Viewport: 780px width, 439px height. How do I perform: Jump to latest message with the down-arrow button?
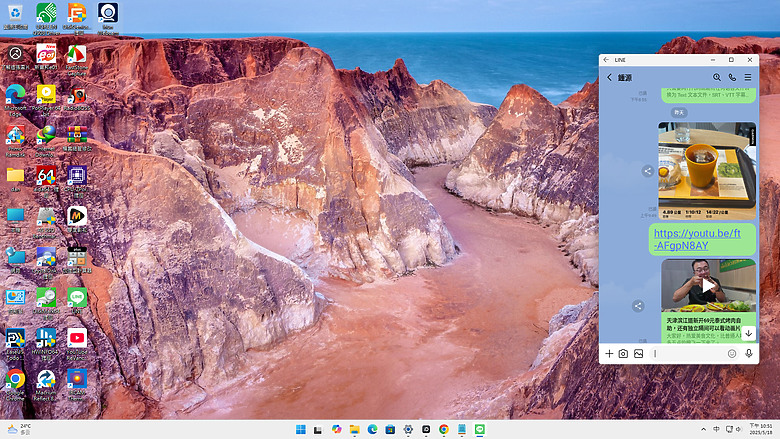click(748, 334)
